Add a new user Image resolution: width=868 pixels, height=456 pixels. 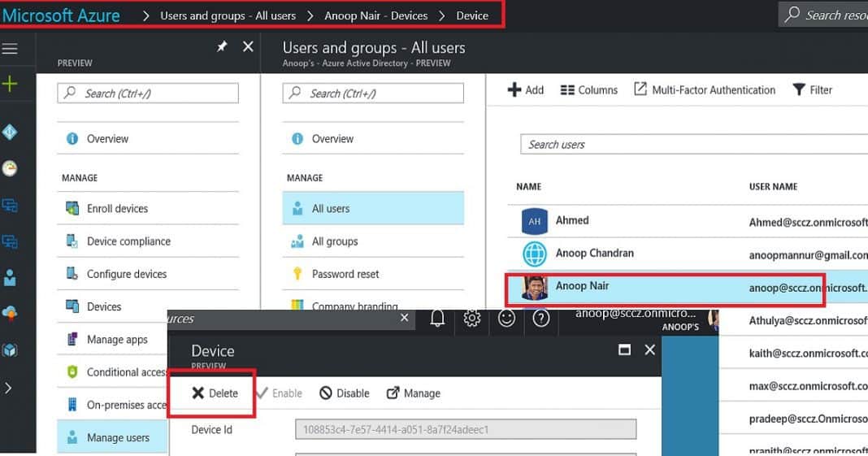coord(526,90)
